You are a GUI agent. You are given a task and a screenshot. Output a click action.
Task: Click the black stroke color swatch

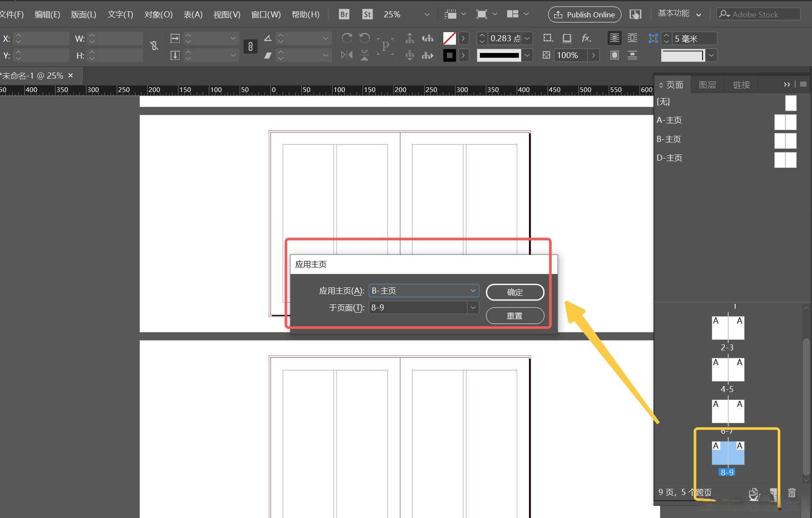click(x=449, y=55)
